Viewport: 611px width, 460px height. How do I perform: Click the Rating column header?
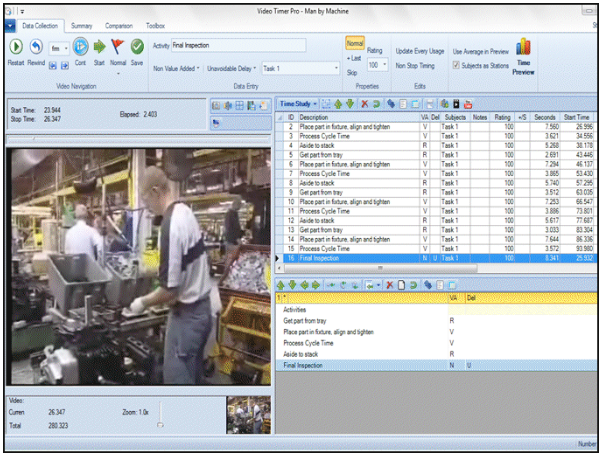pos(502,117)
